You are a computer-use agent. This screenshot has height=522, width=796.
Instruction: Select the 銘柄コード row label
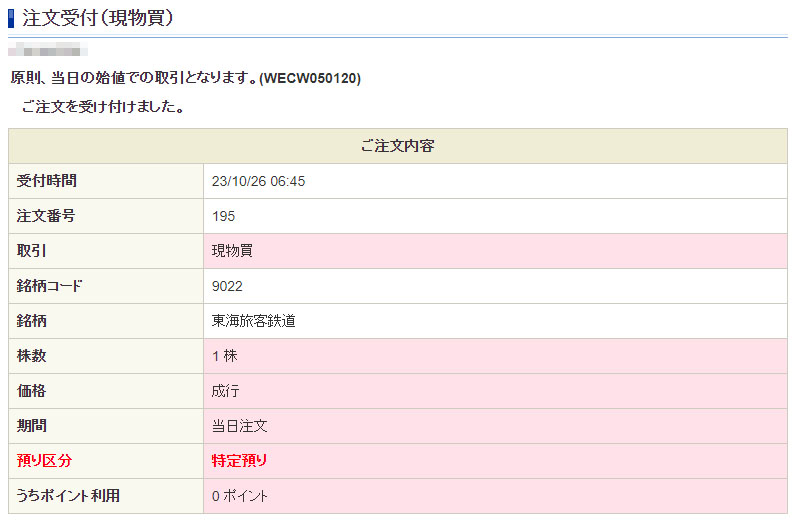50,286
